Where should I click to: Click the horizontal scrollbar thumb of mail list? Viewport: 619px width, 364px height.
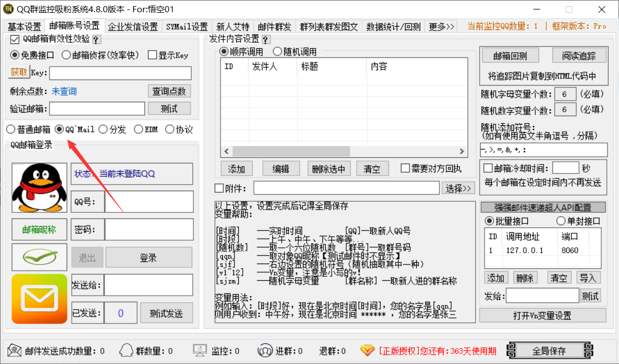(x=291, y=151)
